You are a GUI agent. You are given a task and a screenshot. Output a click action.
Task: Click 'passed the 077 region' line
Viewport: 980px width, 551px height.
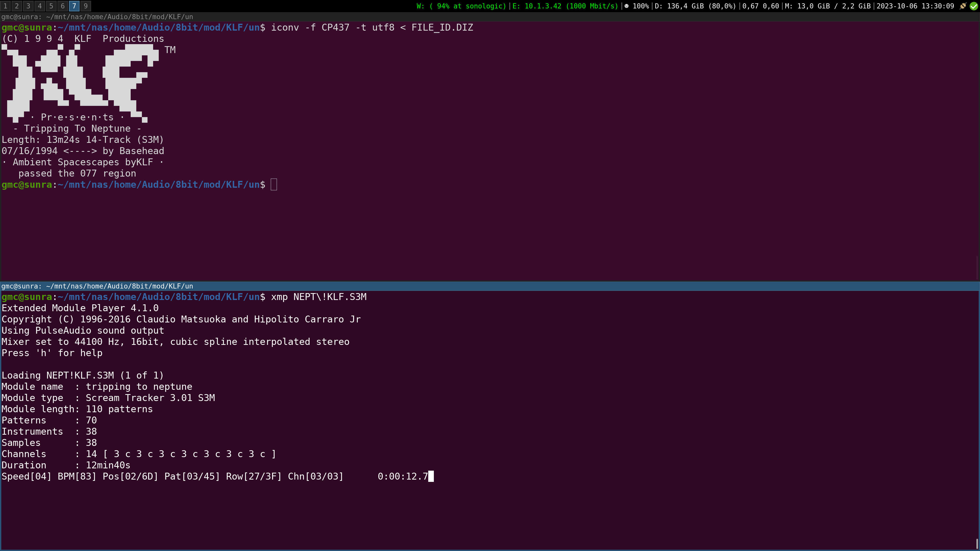[x=77, y=173]
